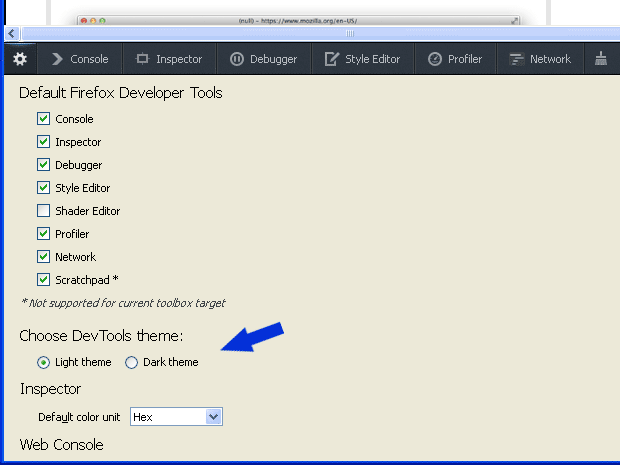This screenshot has width=620, height=465.
Task: Click the mozilla.org window title text
Action: click(298, 21)
